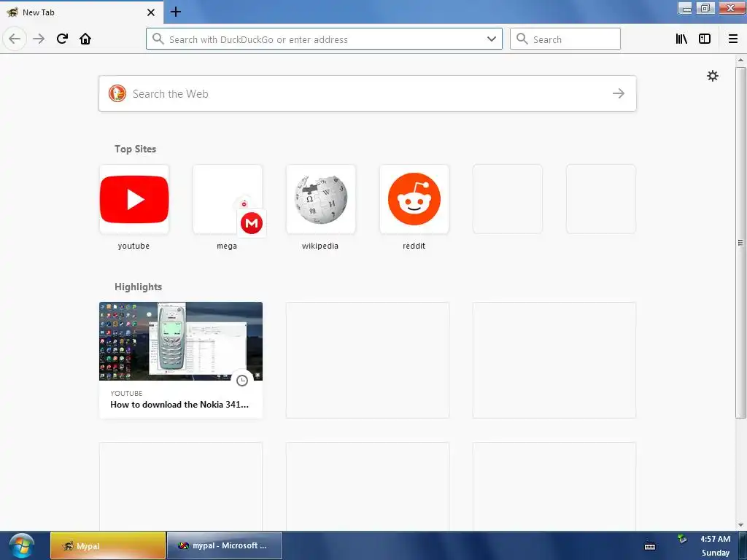Screen dimensions: 747x560
Task: Switch to Mypal taskbar button
Action: (x=108, y=545)
